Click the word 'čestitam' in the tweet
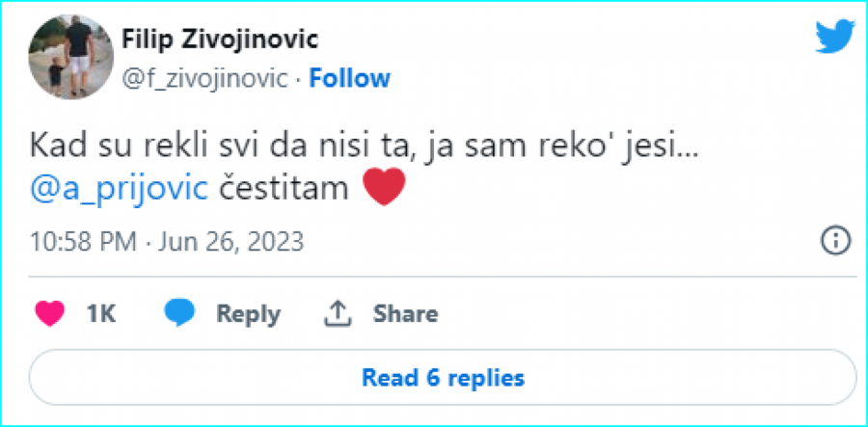This screenshot has height=427, width=868. (282, 188)
